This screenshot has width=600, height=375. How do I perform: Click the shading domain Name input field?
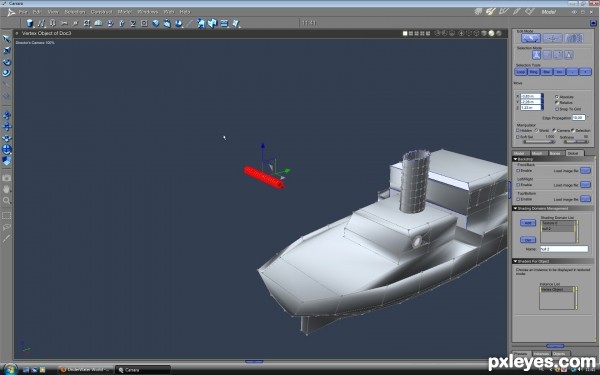[564, 249]
